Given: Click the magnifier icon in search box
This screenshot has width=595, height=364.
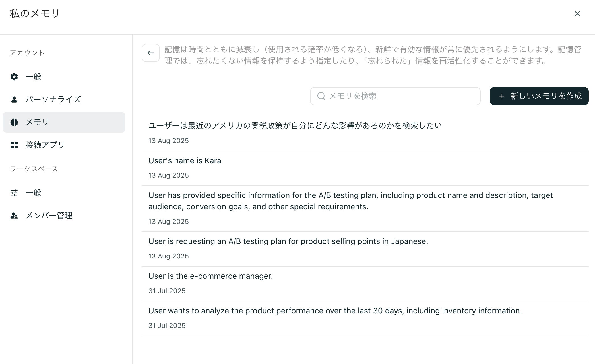Looking at the screenshot, I should (x=321, y=96).
